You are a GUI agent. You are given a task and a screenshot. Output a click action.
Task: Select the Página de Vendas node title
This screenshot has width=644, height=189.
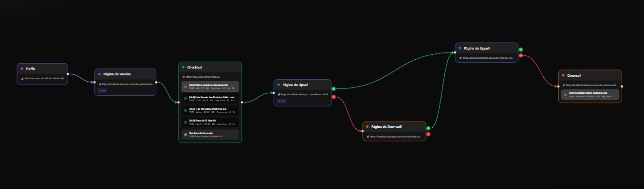tap(117, 74)
